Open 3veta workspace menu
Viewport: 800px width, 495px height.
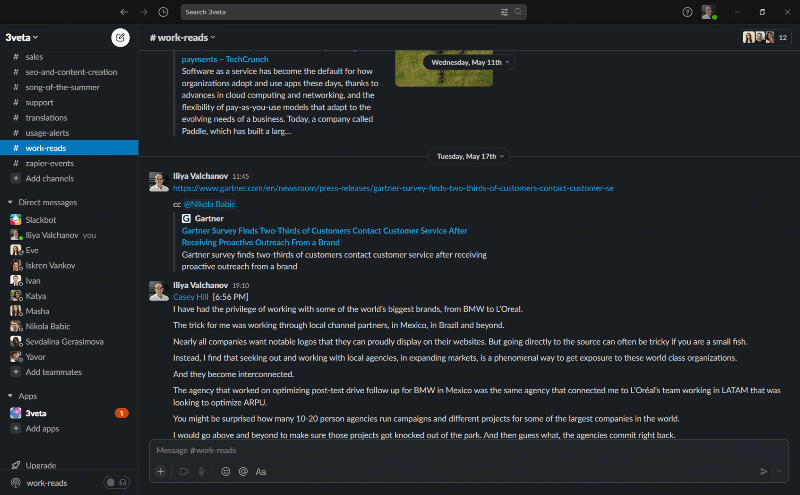22,37
